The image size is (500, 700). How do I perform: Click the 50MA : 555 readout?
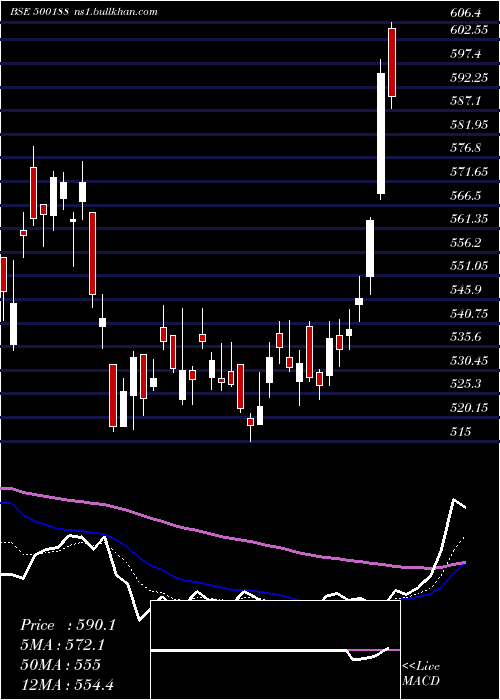tap(60, 664)
